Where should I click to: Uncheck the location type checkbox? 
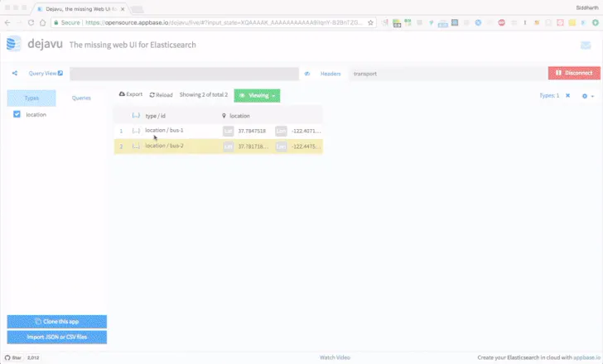tap(17, 114)
